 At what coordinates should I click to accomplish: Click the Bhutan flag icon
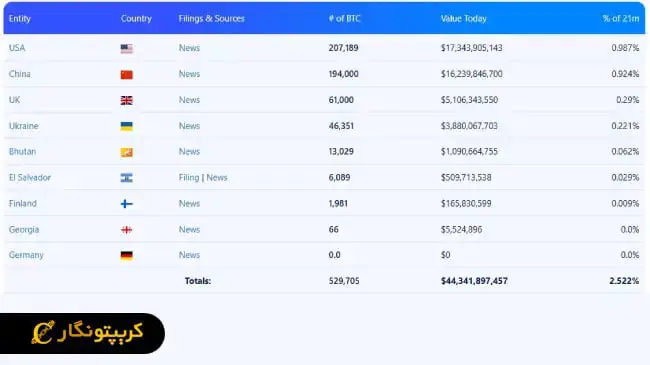pos(127,152)
